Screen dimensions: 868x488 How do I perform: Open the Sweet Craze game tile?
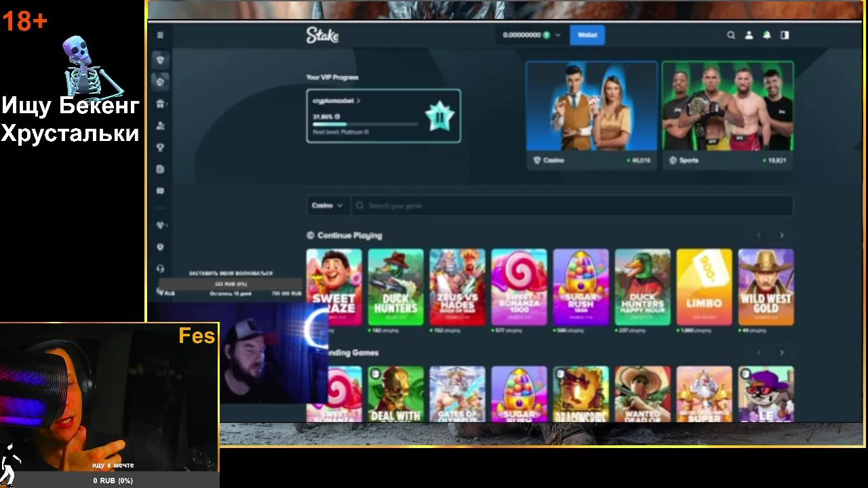coord(334,287)
